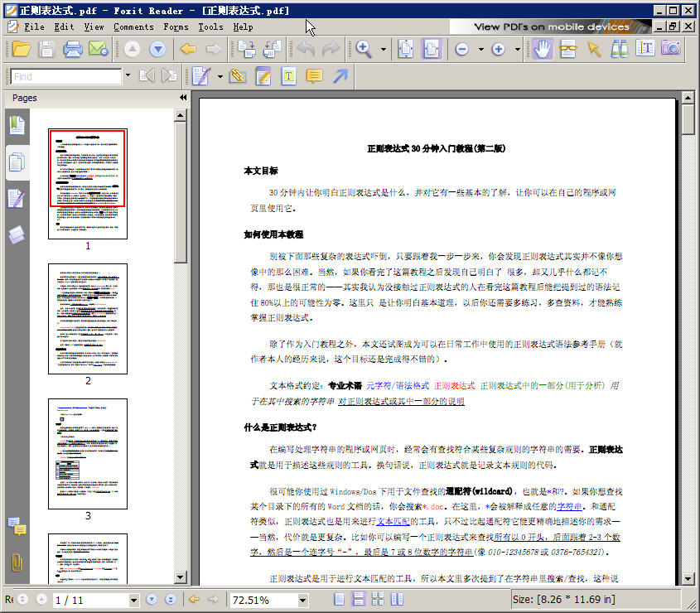
Task: Toggle continuous page layout in status bar
Action: [359, 599]
